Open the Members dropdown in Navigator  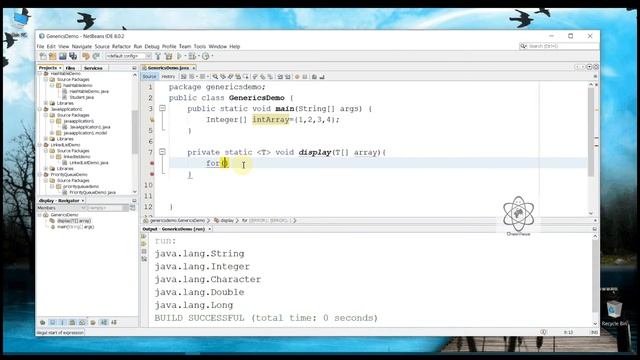[x=61, y=208]
